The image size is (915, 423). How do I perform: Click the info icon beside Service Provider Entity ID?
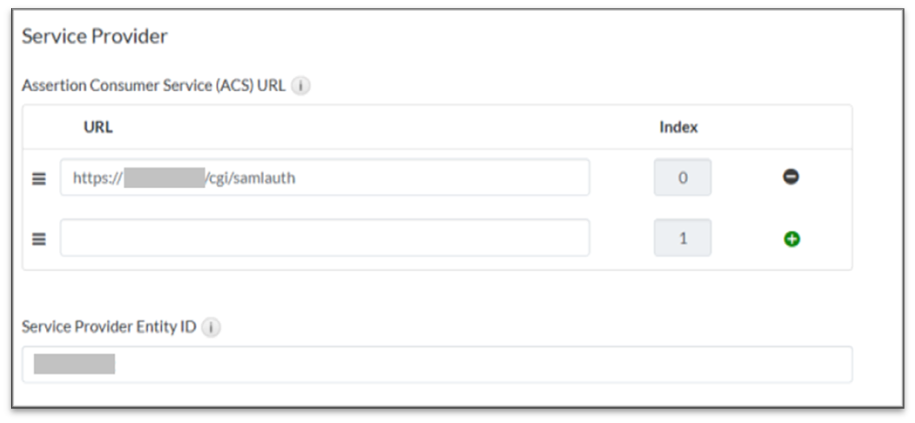(211, 327)
